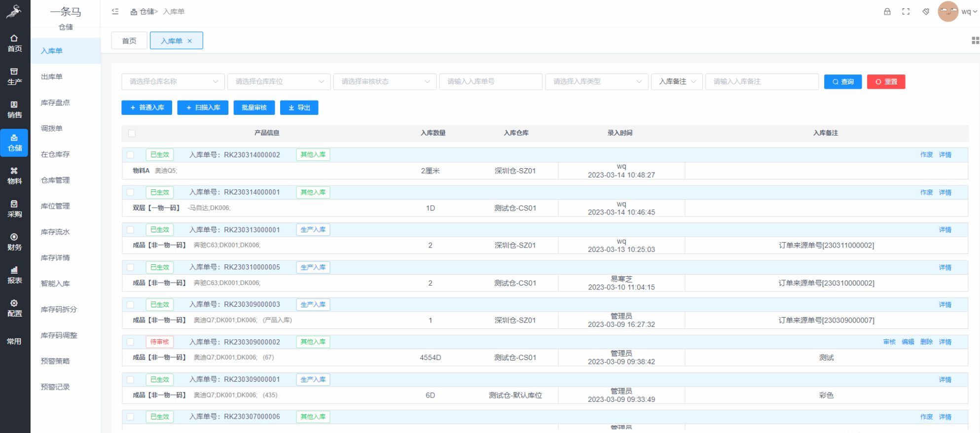
Task: Click 编辑 for RK230309000002
Action: pyautogui.click(x=908, y=342)
